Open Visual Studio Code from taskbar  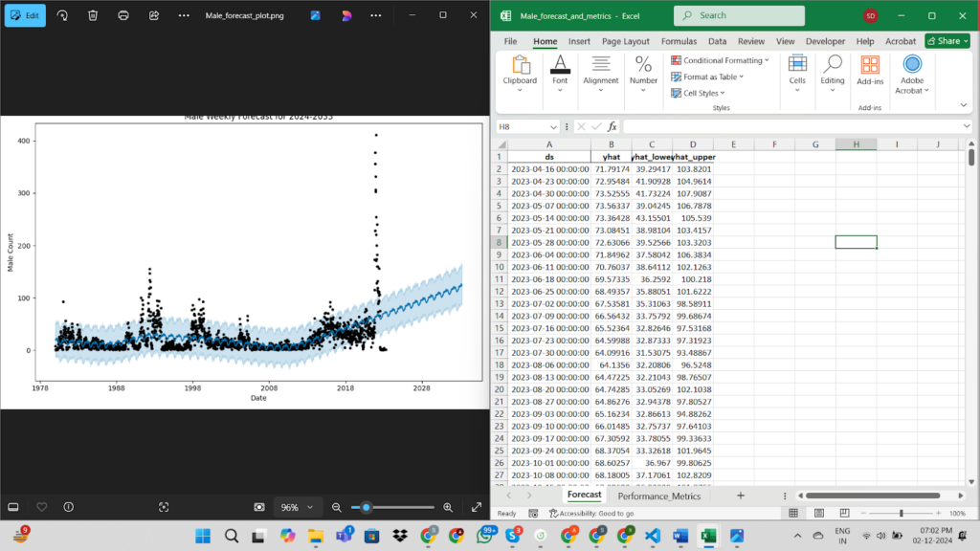(x=654, y=536)
